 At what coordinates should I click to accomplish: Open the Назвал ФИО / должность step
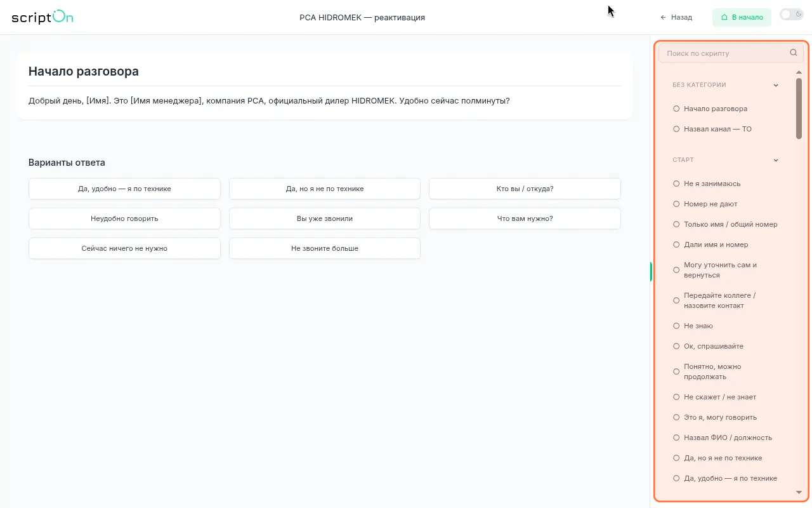pos(726,438)
